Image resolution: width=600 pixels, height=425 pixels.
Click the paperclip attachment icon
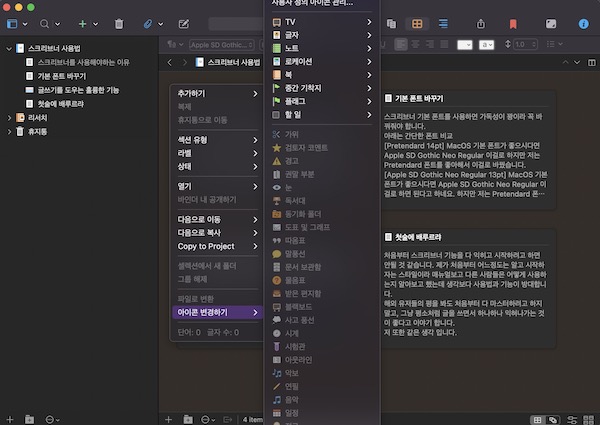[148, 24]
